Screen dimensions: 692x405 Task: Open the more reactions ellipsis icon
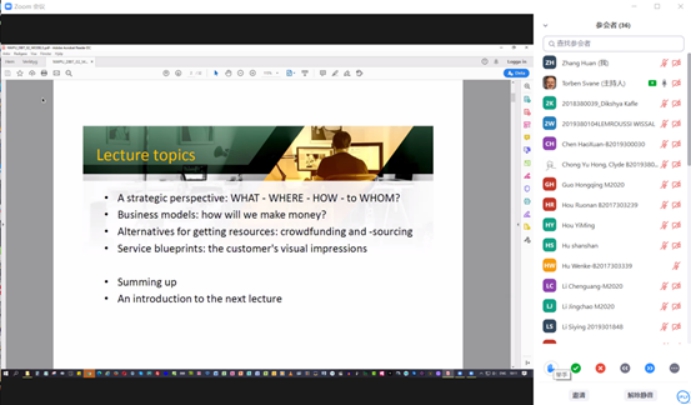[x=674, y=368]
